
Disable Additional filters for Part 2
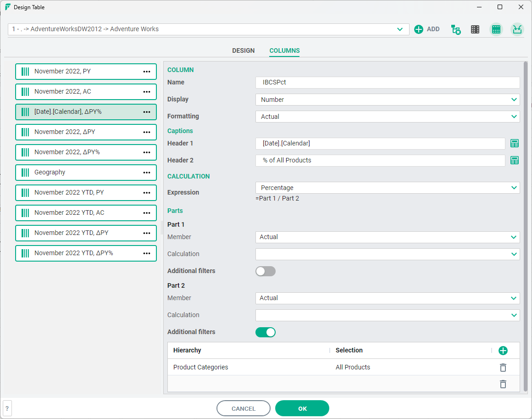pos(266,332)
